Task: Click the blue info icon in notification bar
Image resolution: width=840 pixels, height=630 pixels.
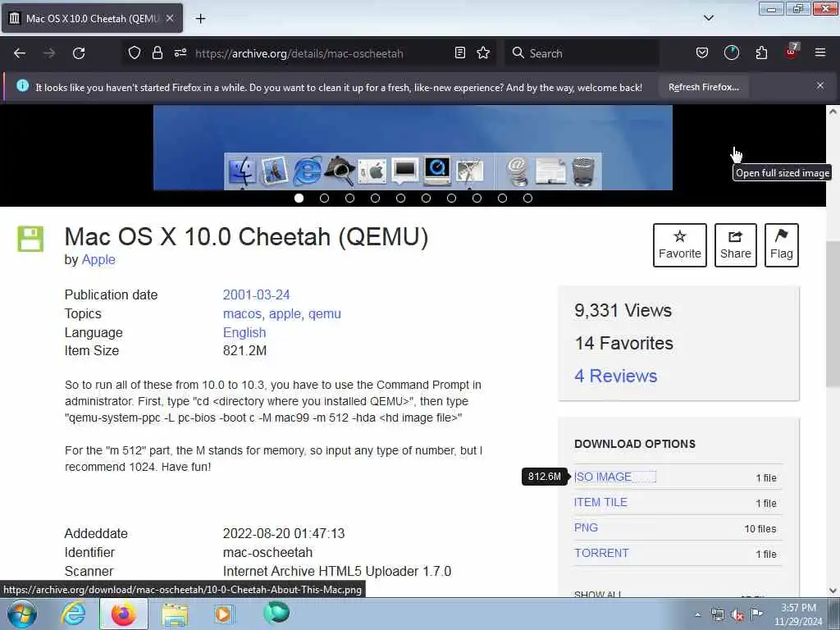Action: [22, 85]
